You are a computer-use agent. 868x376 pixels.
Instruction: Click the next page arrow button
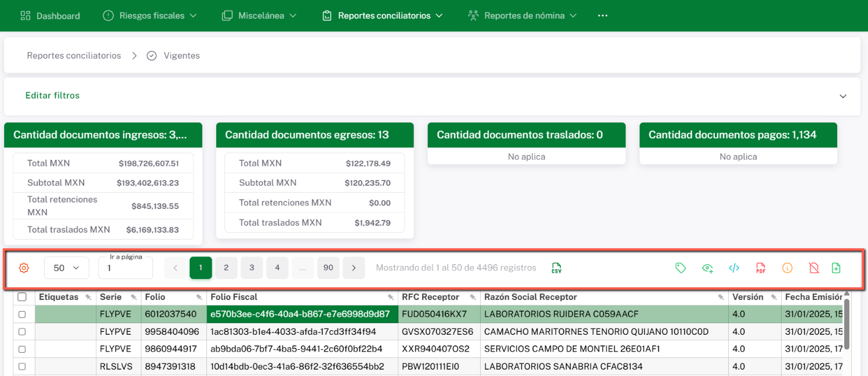[354, 268]
